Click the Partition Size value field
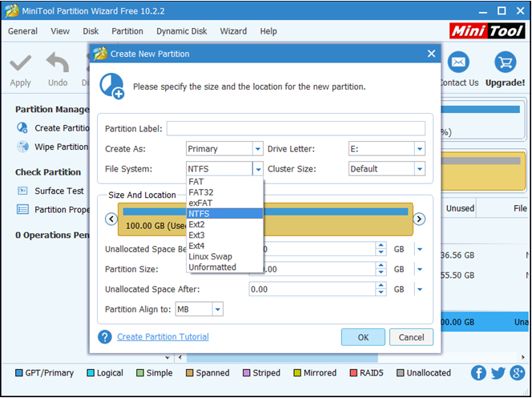The height and width of the screenshot is (398, 532). point(312,270)
